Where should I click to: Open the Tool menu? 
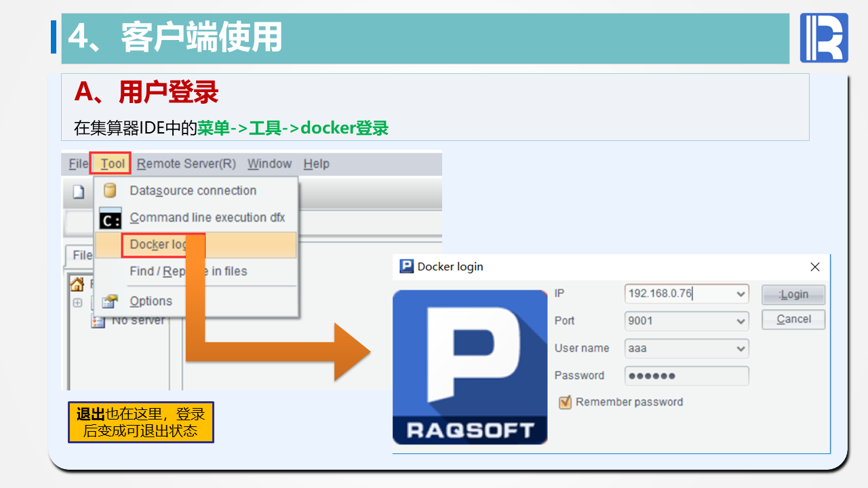113,164
